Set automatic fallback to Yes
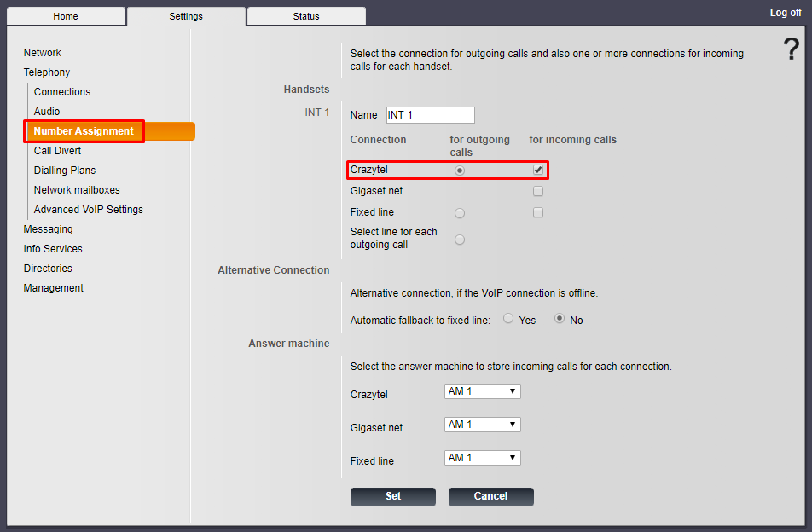Viewport: 812px width, 532px height. pos(508,319)
